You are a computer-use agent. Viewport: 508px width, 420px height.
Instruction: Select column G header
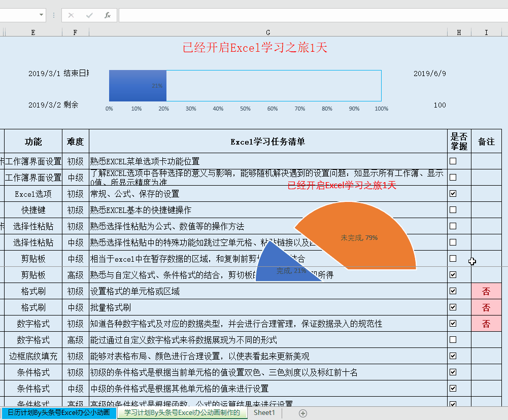268,32
